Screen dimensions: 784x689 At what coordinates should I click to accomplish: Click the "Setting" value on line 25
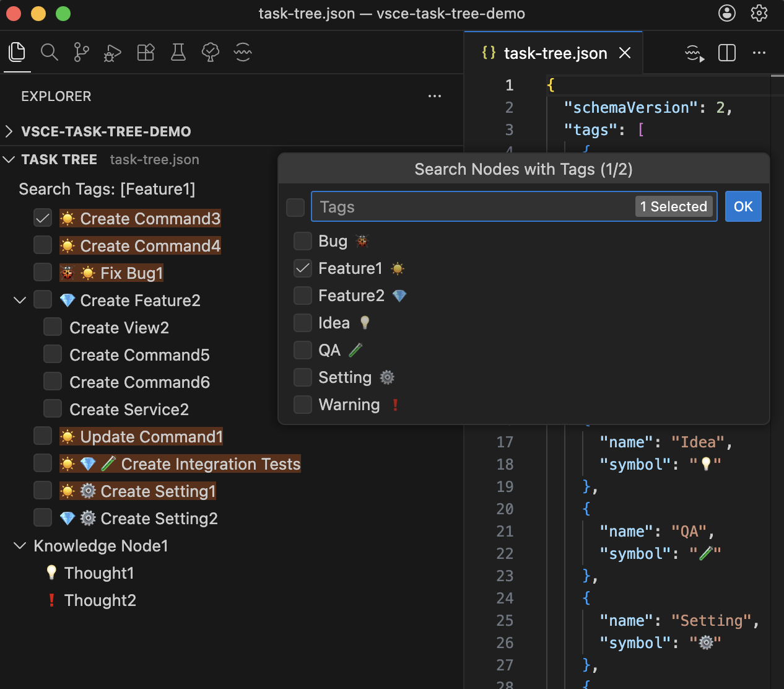712,621
